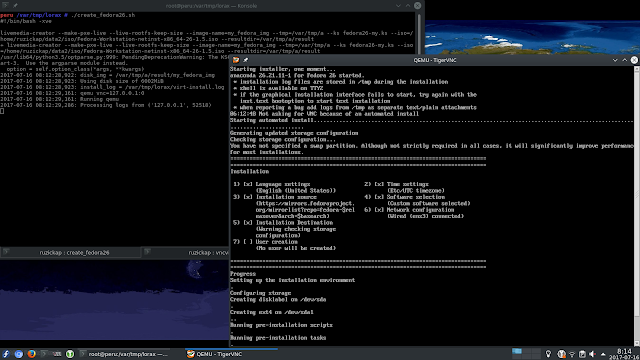The width and height of the screenshot is (640, 360).
Task: Select the 'ruzickap : create_fedora26' Konsole tab
Action: point(71,253)
